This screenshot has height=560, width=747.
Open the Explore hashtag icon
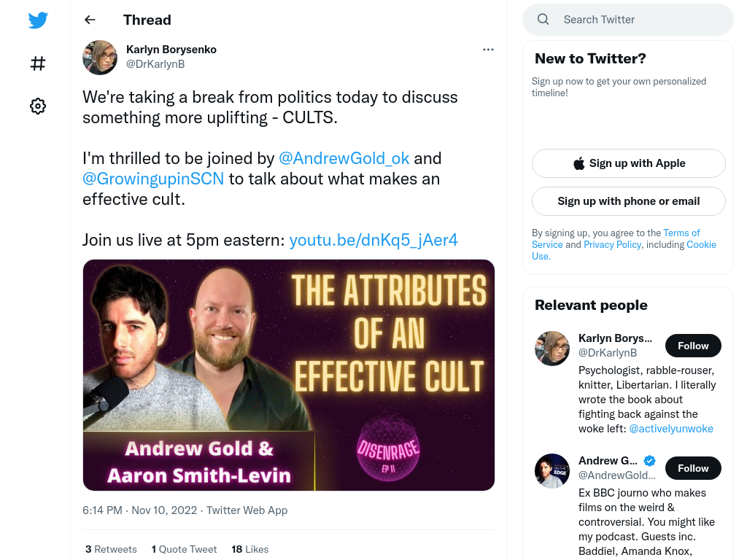[38, 63]
